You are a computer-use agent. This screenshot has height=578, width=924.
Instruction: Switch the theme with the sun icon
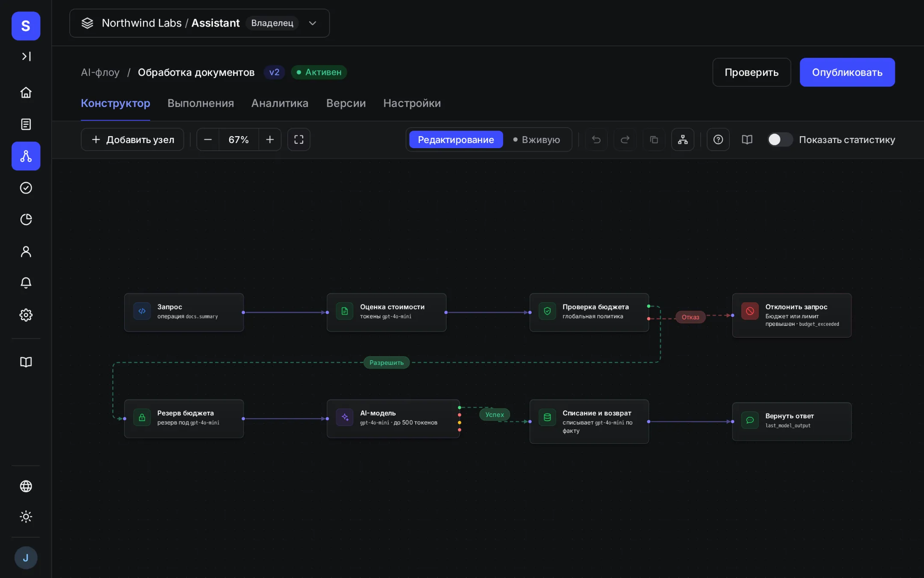pyautogui.click(x=26, y=517)
